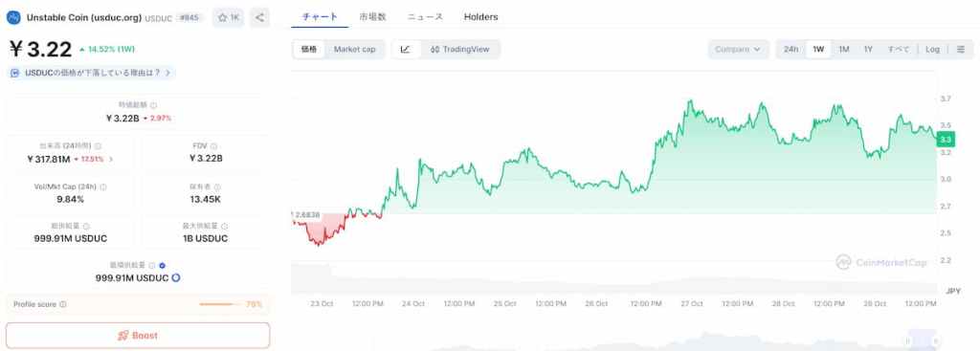Switch chart to Market cap view
The width and height of the screenshot is (980, 351).
(x=354, y=50)
